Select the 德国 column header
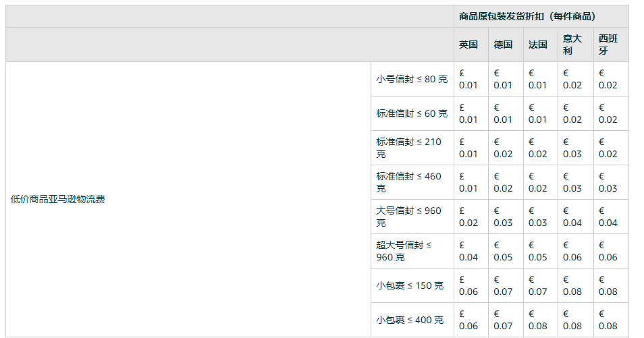The width and height of the screenshot is (644, 338). coord(503,45)
